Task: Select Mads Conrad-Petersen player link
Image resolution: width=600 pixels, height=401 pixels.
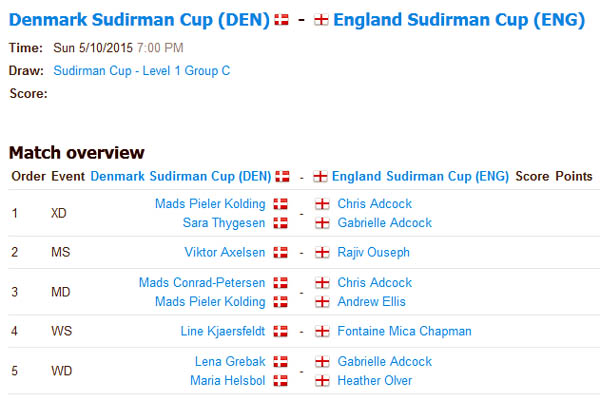Action: pyautogui.click(x=202, y=282)
